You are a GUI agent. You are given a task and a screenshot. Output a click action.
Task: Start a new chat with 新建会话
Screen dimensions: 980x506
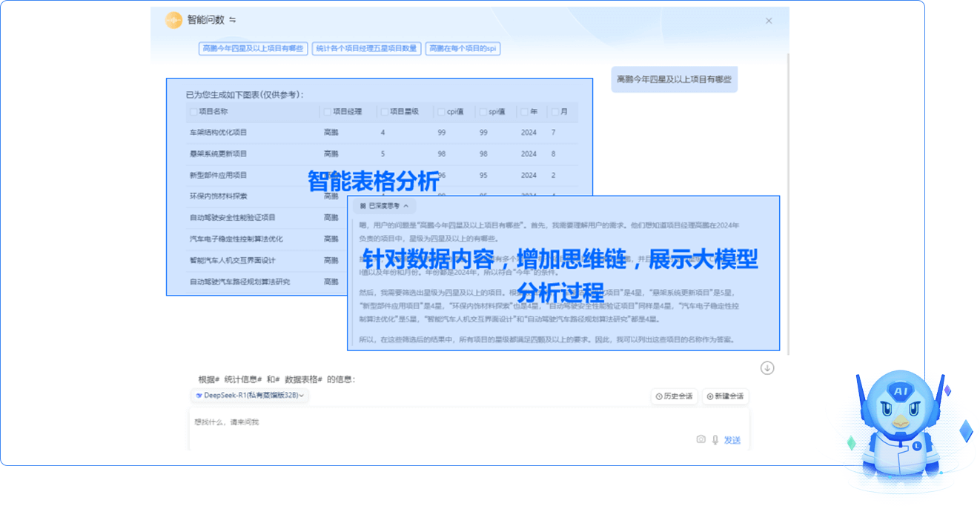coord(725,396)
